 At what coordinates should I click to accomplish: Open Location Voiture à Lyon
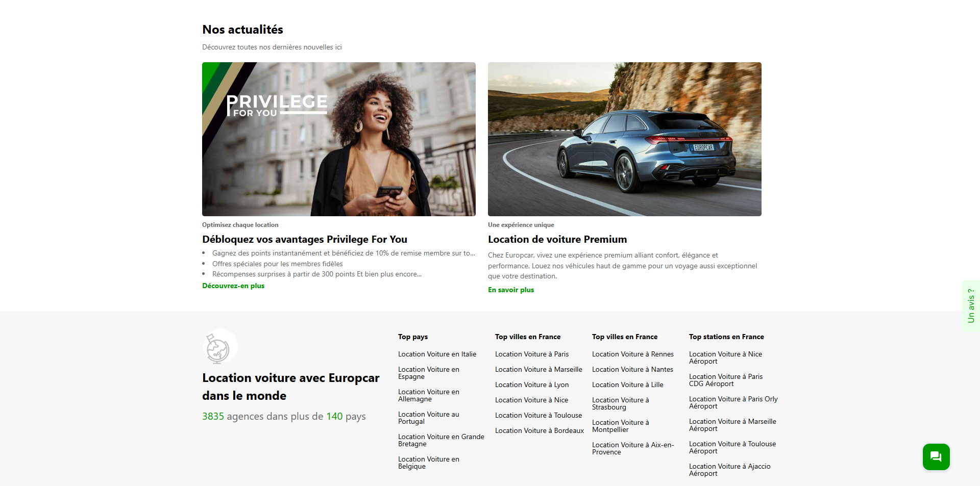pyautogui.click(x=532, y=385)
